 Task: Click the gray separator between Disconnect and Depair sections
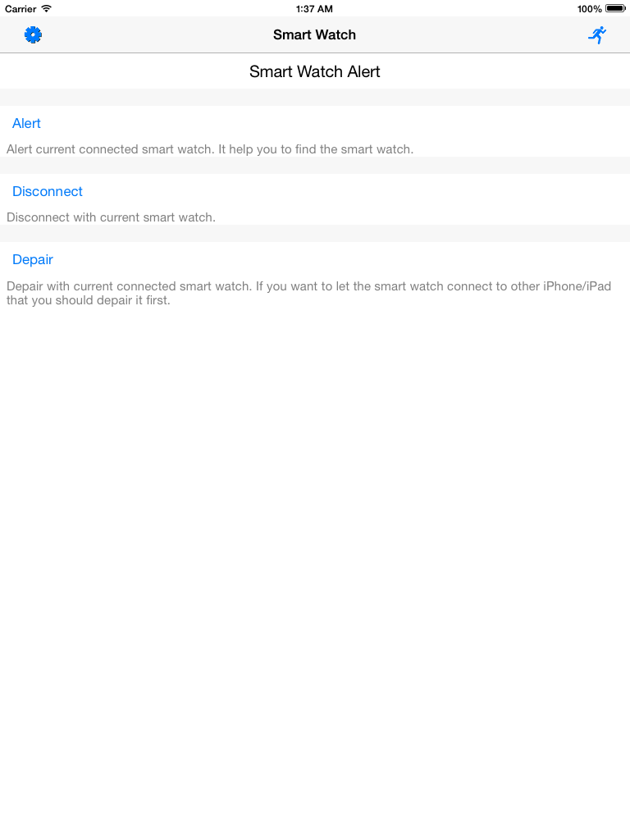coord(315,234)
